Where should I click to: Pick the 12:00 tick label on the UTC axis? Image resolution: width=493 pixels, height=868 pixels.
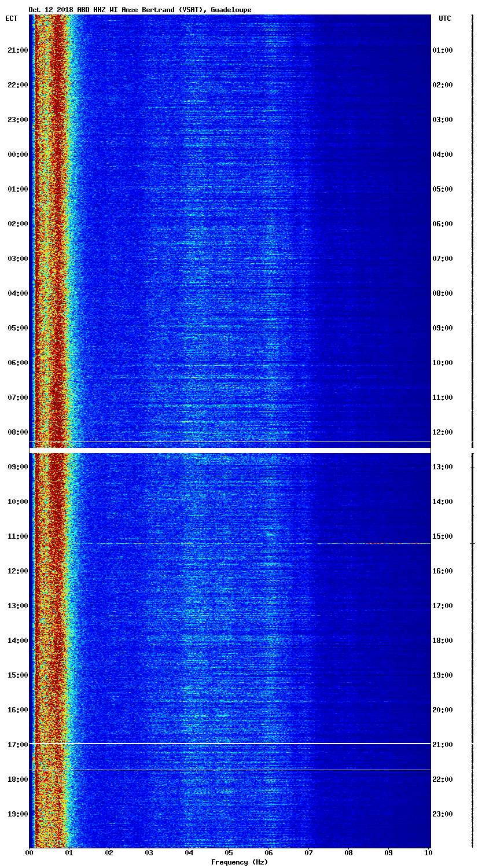(443, 432)
